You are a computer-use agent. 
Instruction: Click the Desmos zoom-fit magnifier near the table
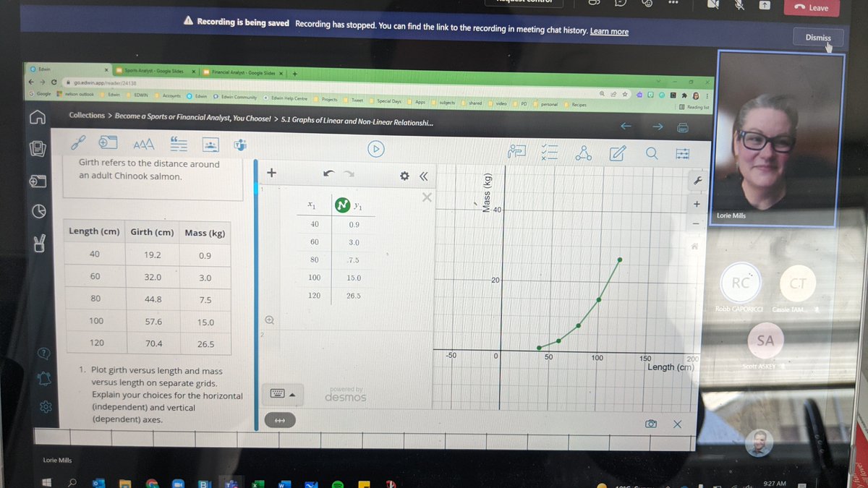click(x=270, y=320)
